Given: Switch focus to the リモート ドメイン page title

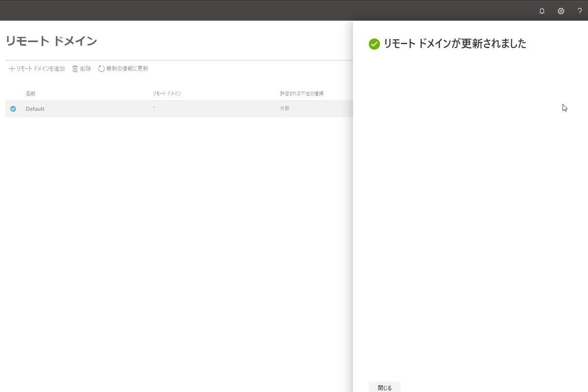Looking at the screenshot, I should pyautogui.click(x=51, y=42).
